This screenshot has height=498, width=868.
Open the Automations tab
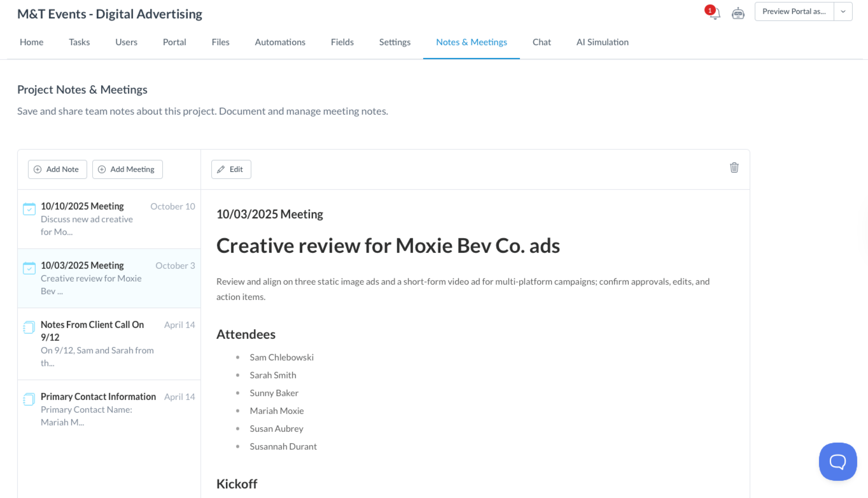coord(280,42)
